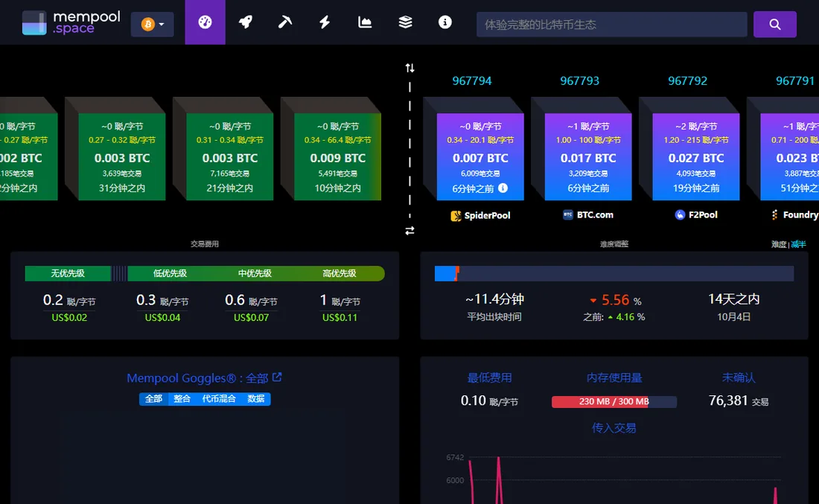Open block height 967793 link
Viewport: 819px width, 504px height.
pos(579,81)
